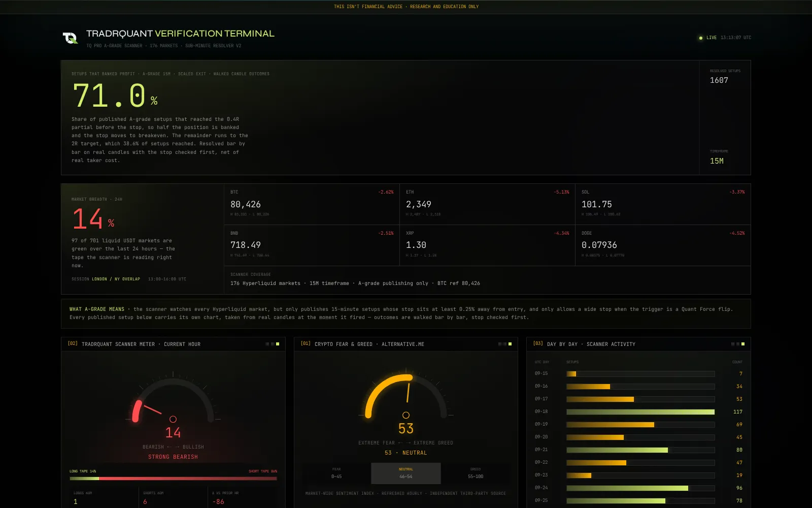Viewport: 812px width, 508px height.
Task: Open the DOGE price card
Action: pyautogui.click(x=663, y=245)
